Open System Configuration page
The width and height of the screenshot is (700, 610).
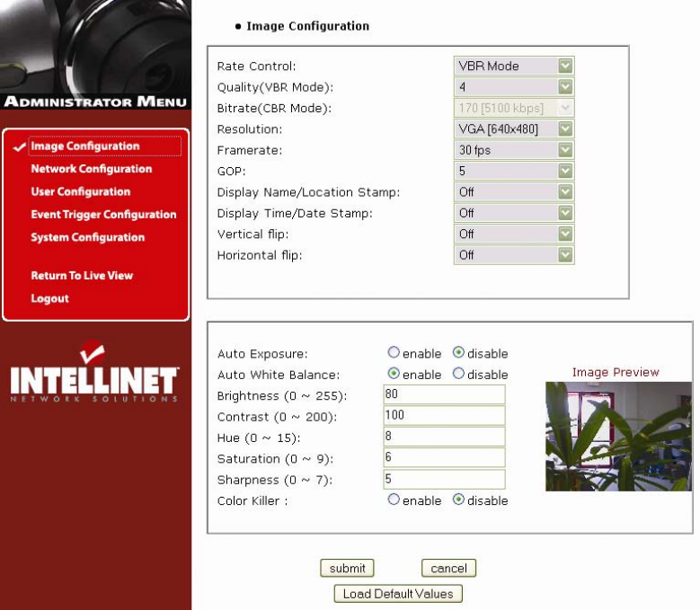coord(88,237)
